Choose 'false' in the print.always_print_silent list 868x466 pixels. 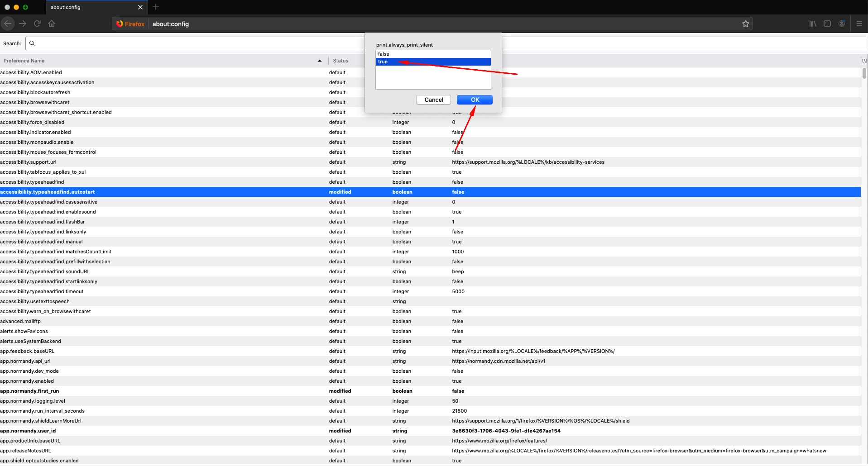click(x=433, y=54)
